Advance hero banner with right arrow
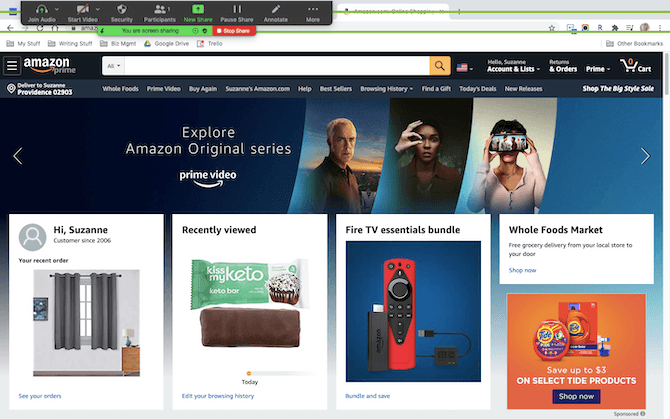This screenshot has width=670, height=419. click(x=645, y=156)
